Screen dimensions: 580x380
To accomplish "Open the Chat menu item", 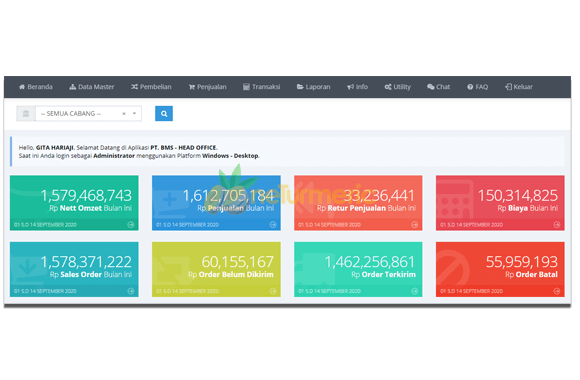I will 439,87.
